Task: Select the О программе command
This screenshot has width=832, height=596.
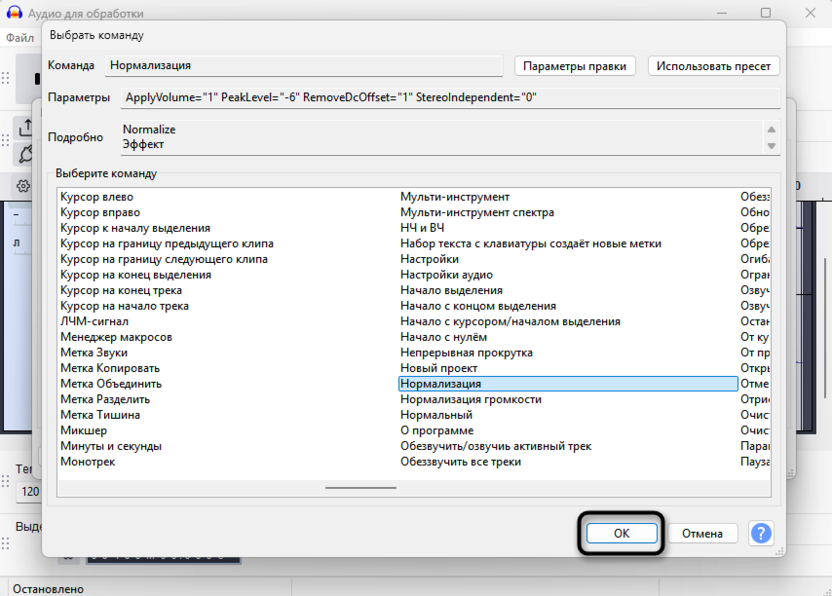Action: (437, 430)
